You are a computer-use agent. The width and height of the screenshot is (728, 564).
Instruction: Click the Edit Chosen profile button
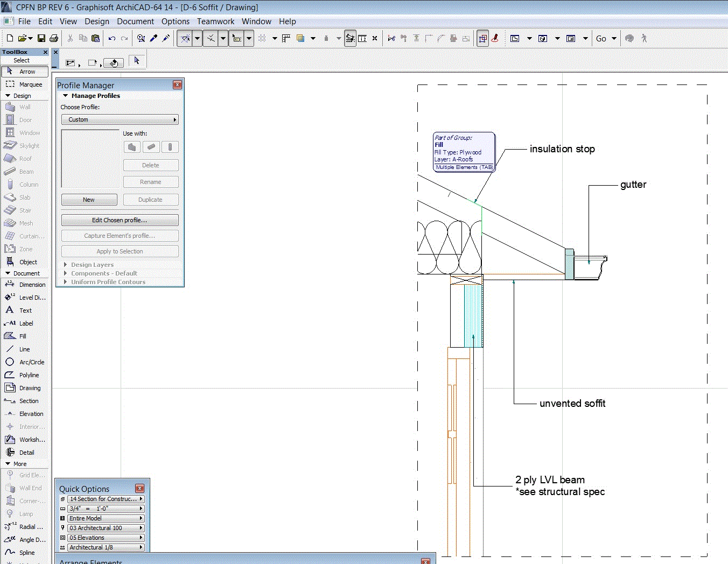click(120, 220)
